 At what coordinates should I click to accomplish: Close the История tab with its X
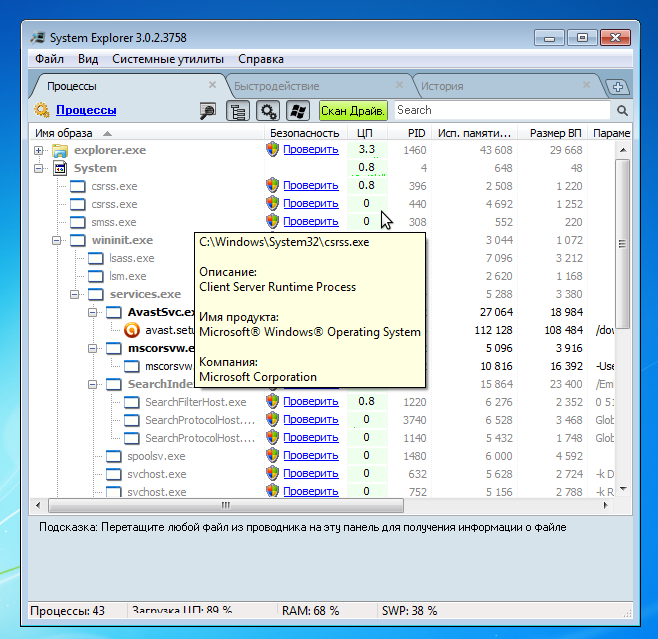(587, 85)
